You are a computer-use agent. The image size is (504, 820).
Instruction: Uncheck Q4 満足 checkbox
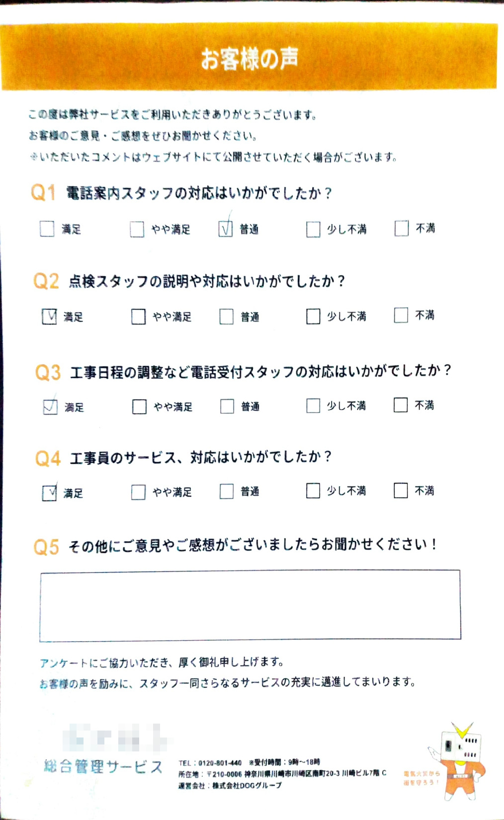[49, 493]
